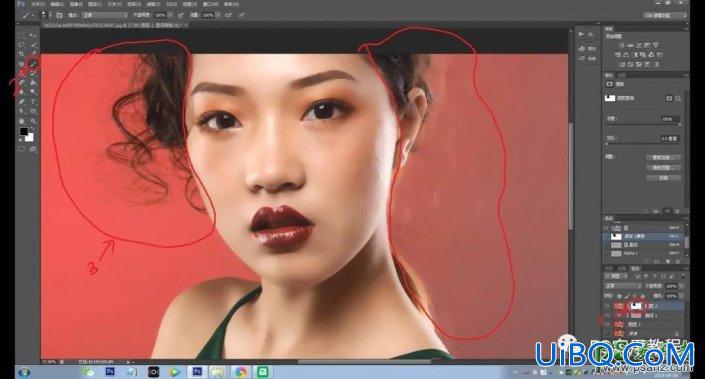
Task: Select the Path Selection tool
Action: 22,111
